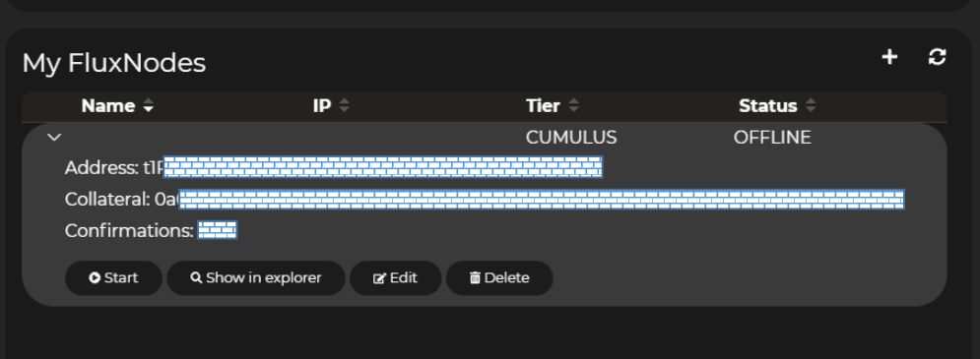Select the IP column header text

pos(322,106)
